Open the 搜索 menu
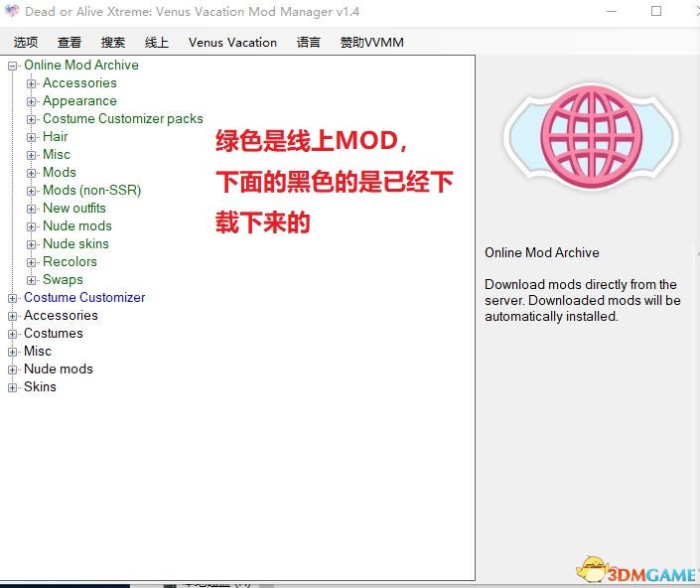Image resolution: width=700 pixels, height=588 pixels. [113, 43]
